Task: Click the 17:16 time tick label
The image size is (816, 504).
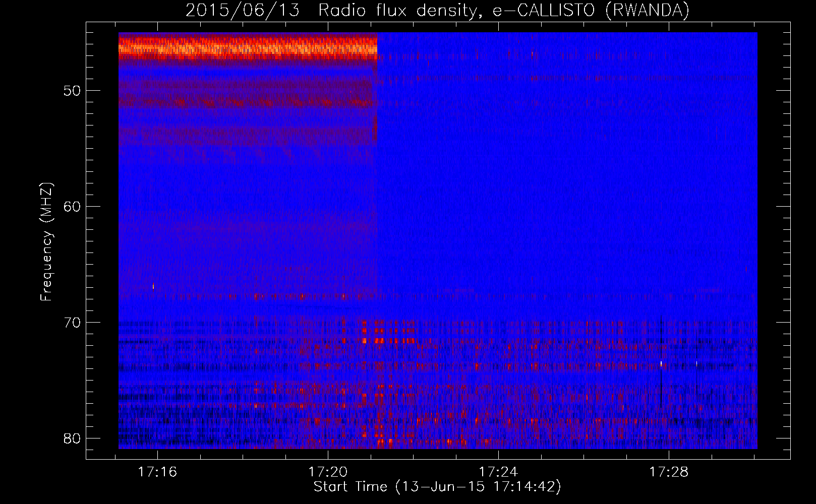Action: (x=158, y=472)
